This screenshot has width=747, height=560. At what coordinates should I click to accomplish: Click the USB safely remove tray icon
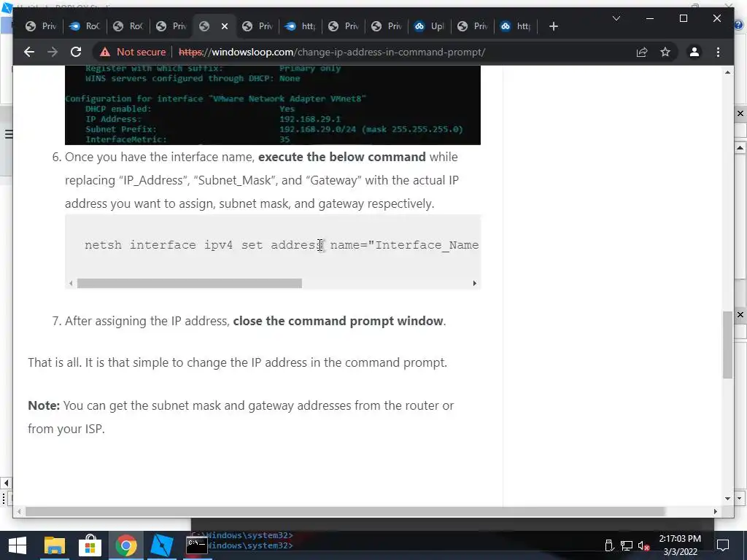click(x=609, y=545)
